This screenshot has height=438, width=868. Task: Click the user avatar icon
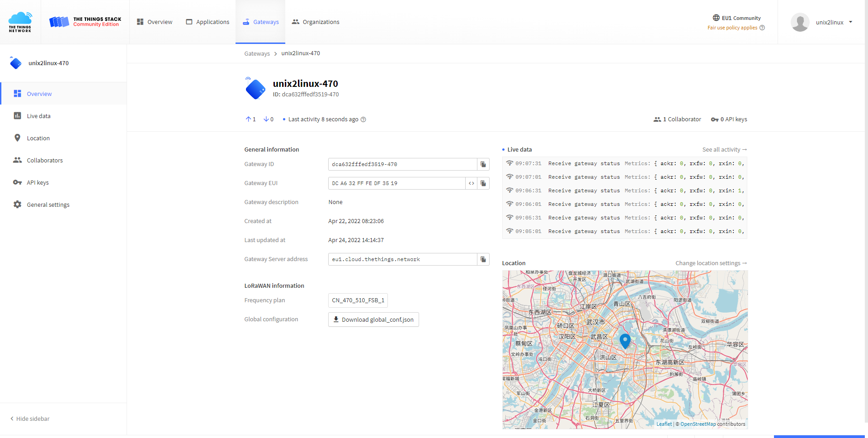pyautogui.click(x=800, y=22)
